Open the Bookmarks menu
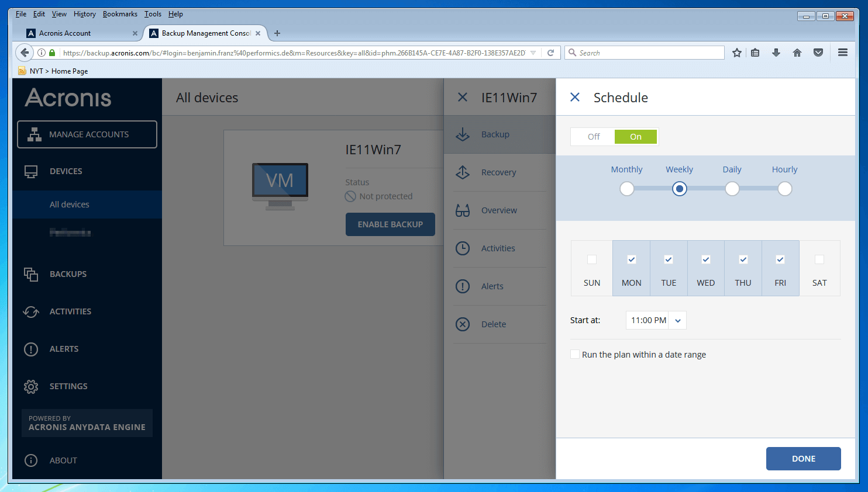The width and height of the screenshot is (868, 492). 120,14
